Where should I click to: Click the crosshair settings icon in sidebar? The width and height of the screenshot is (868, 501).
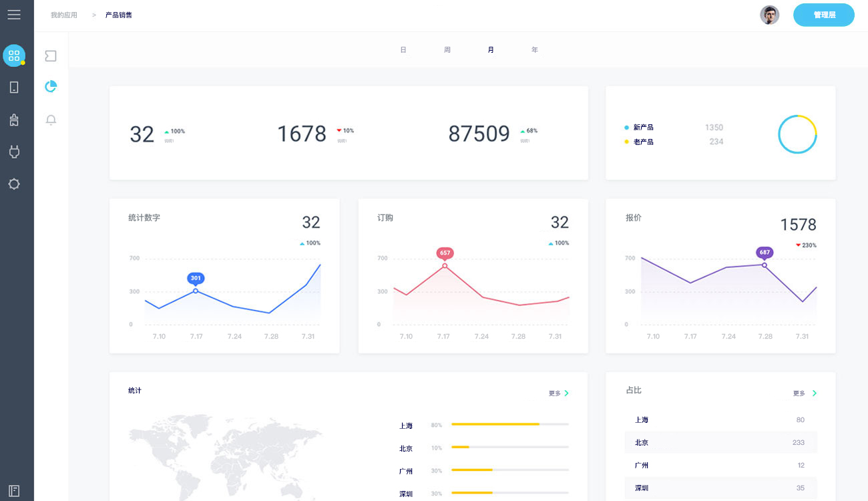[14, 184]
